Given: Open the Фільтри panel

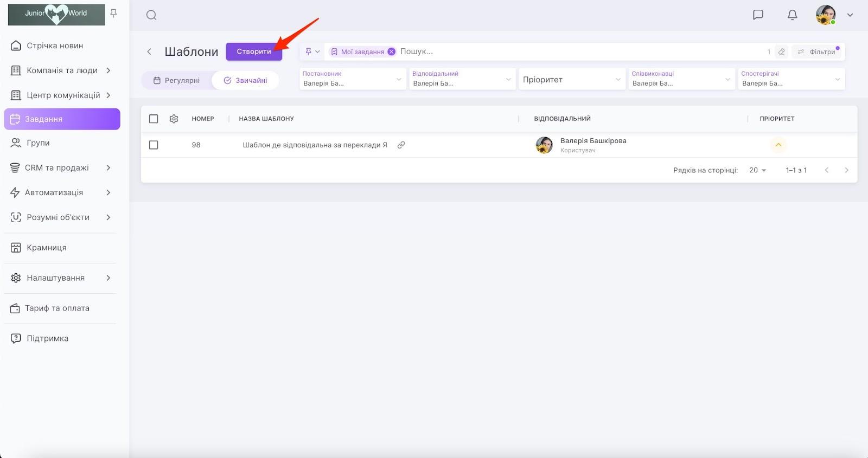Looking at the screenshot, I should (x=816, y=51).
